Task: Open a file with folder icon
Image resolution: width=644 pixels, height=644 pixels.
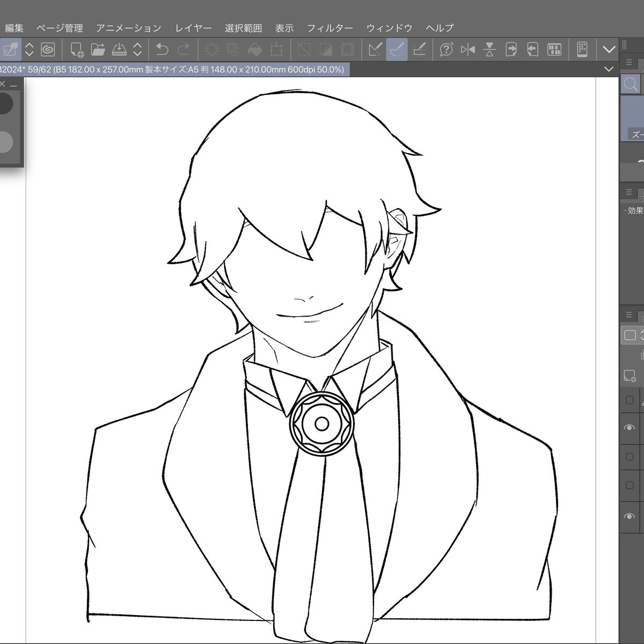Action: (98, 50)
